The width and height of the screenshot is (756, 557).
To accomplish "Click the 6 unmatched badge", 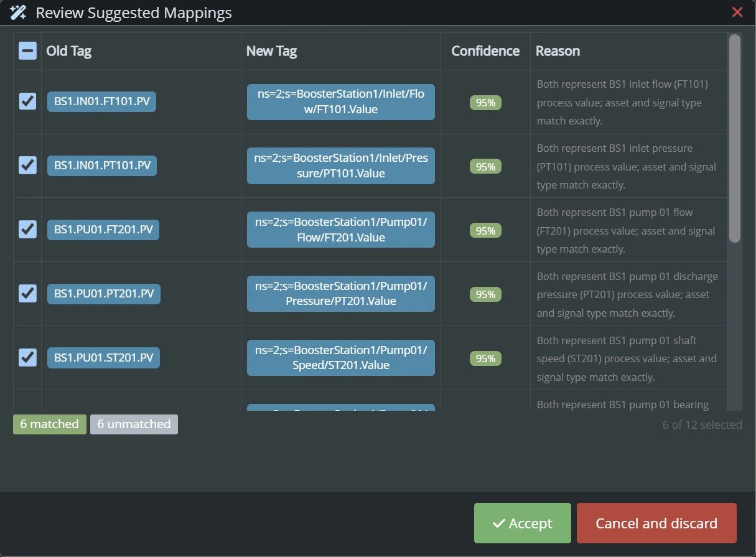I will 134,424.
